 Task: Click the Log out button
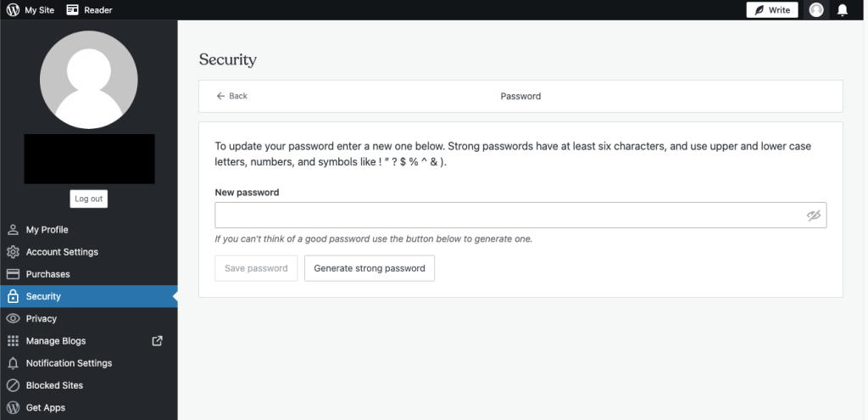click(x=88, y=199)
